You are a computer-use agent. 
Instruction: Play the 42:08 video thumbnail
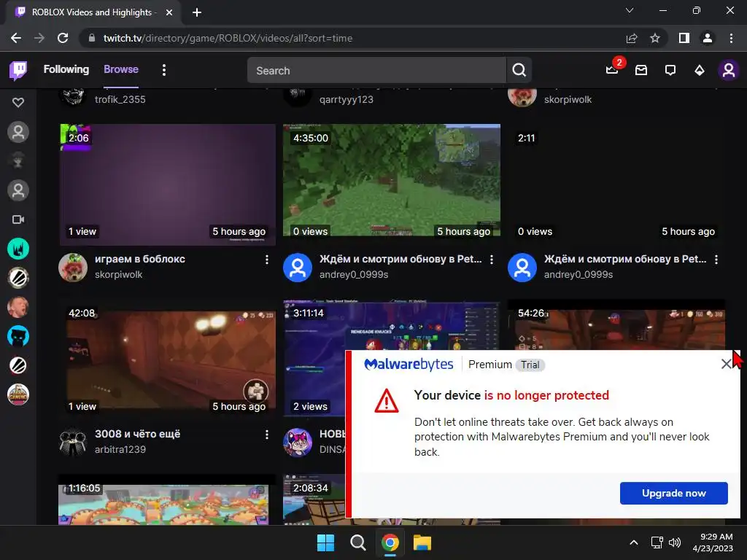(167, 359)
